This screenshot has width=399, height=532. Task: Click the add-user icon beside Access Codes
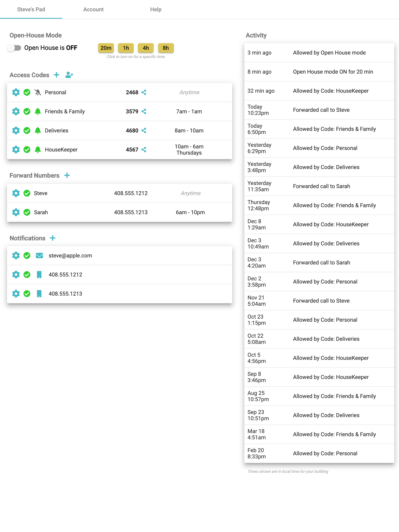[x=69, y=75]
